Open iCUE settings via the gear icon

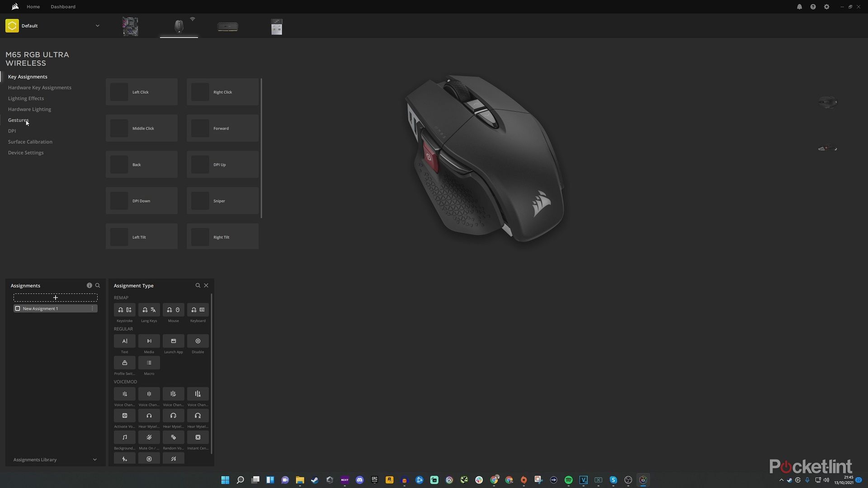point(827,7)
